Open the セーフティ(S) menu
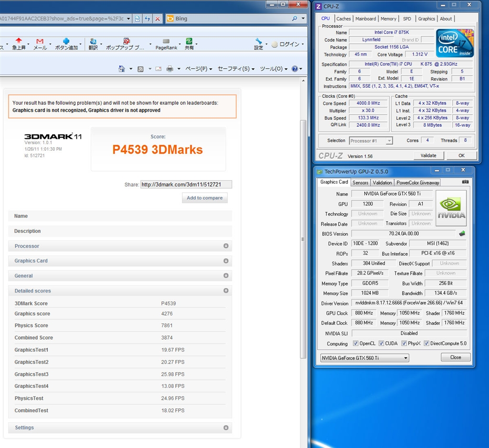489x448 pixels. click(x=236, y=69)
